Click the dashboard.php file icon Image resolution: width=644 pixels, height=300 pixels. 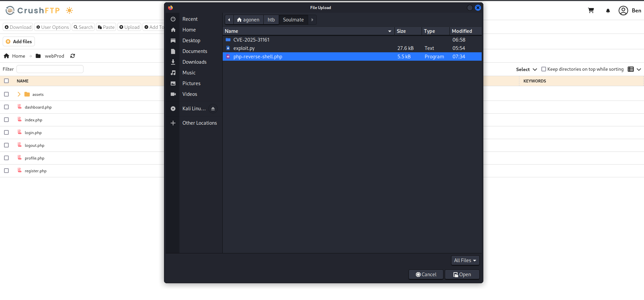coord(19,107)
